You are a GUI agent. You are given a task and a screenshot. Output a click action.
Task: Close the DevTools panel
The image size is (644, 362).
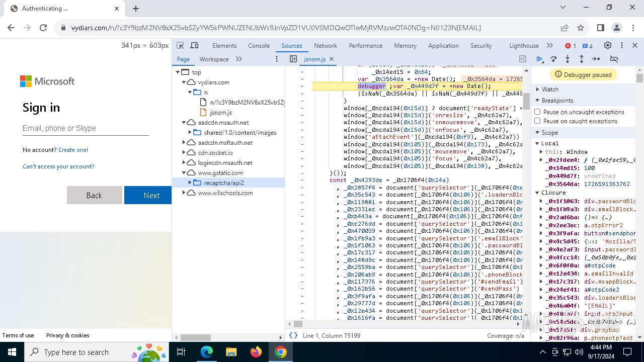635,45
